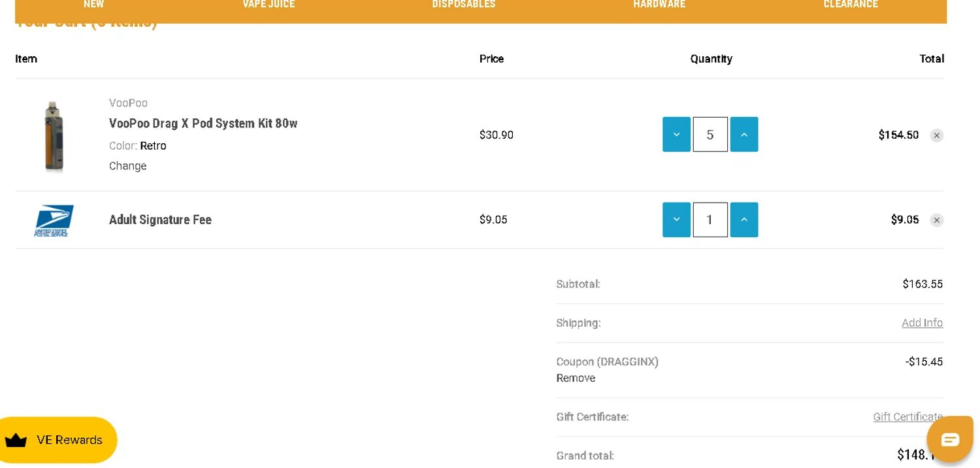Click Change under Color: Retro
Screen dimensions: 980x468
128,166
